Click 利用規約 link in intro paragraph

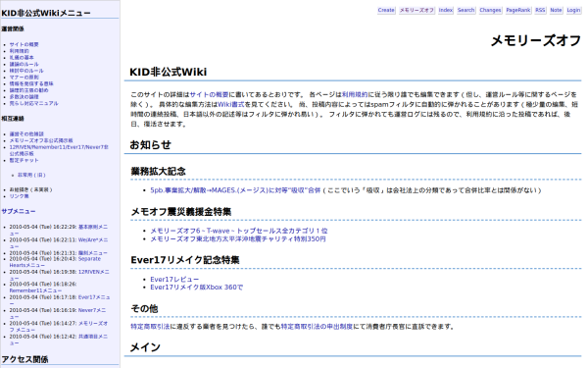point(355,94)
